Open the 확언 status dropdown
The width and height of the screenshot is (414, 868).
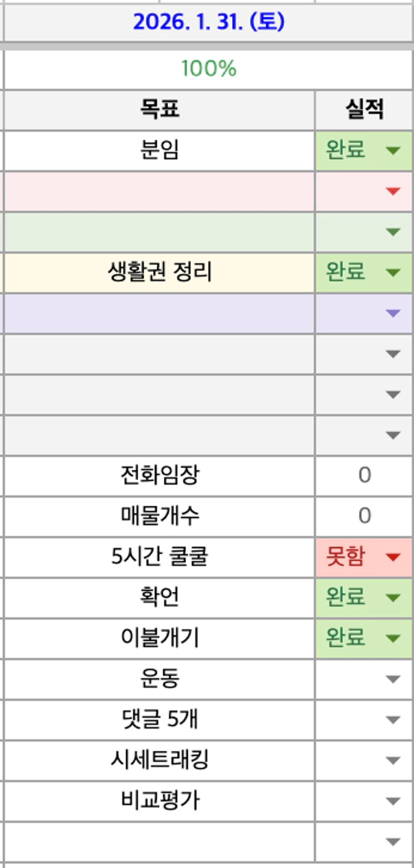point(393,597)
